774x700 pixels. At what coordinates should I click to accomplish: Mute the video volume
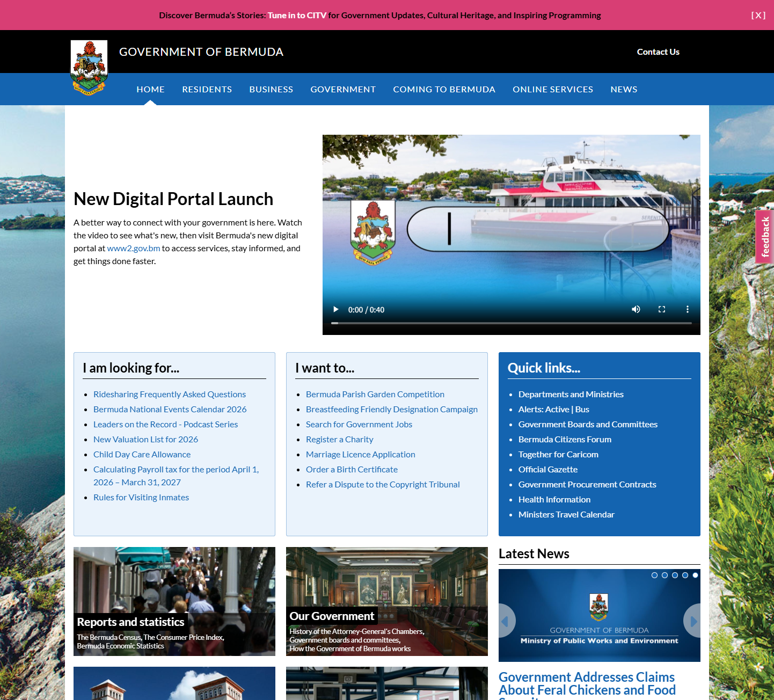point(636,310)
